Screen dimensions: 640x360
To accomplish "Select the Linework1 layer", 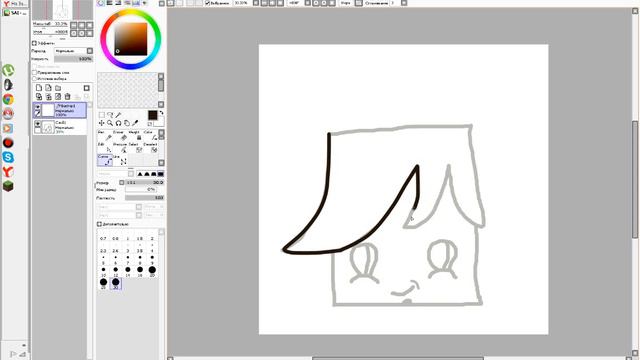I will 60,110.
